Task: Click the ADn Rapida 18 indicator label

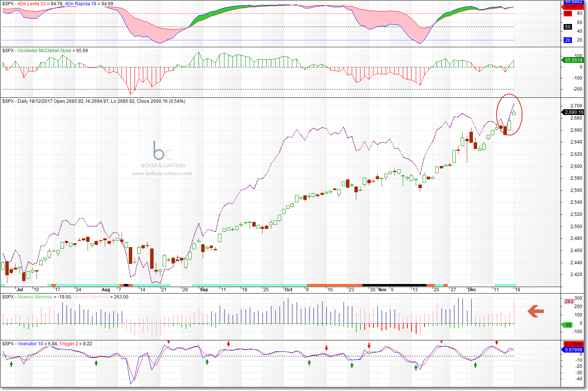Action: (80, 4)
